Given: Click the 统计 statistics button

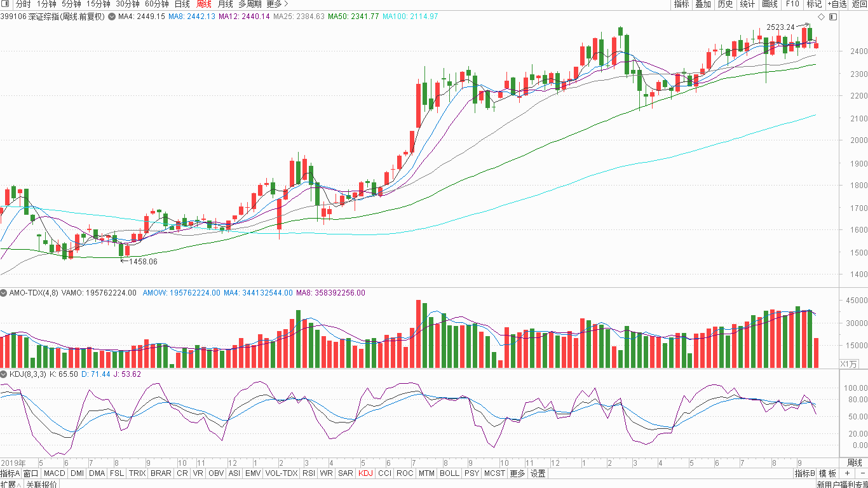Looking at the screenshot, I should tap(748, 4).
